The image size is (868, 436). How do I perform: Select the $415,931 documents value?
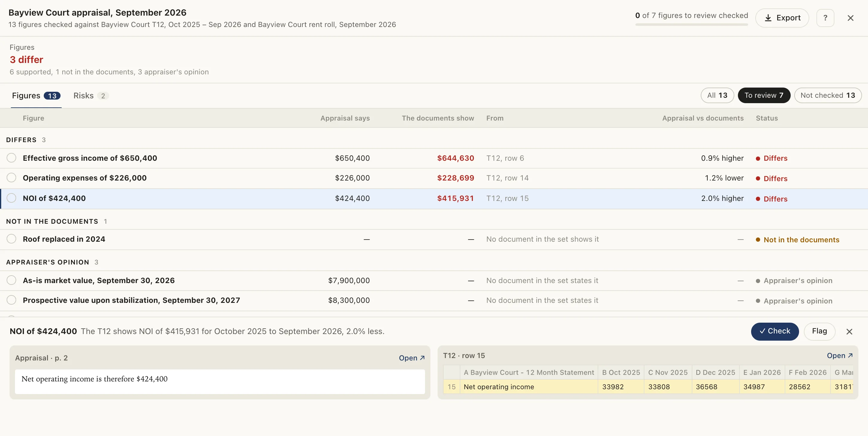coord(456,198)
